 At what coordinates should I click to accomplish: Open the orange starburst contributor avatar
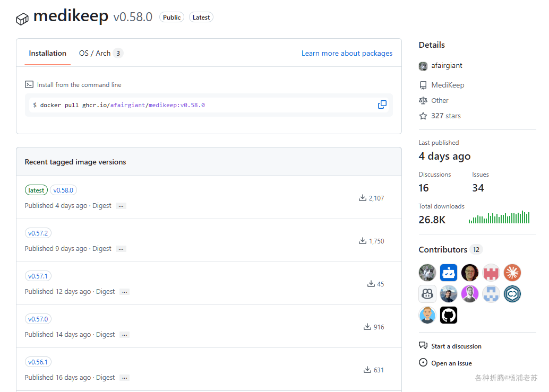point(512,273)
